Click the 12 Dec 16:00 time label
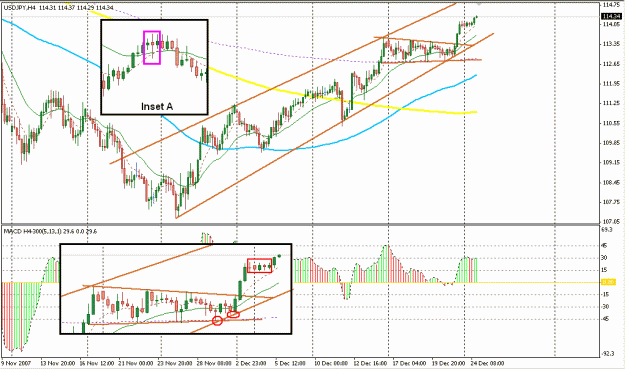The image size is (625, 369). [369, 363]
